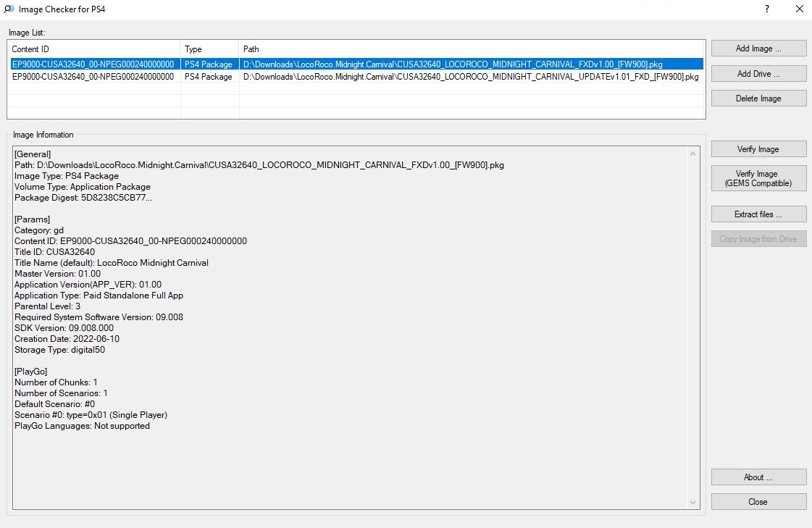Click the SDK Version: 09.008.000 line
812x528 pixels.
[64, 328]
